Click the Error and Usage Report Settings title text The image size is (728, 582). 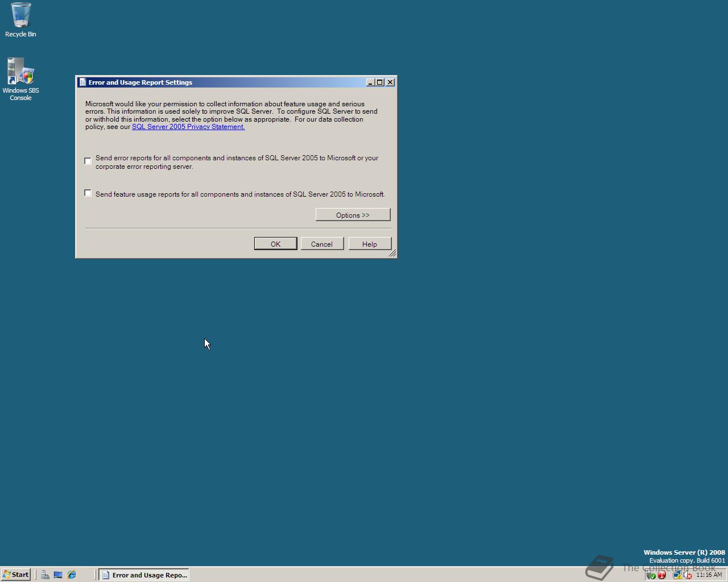click(x=140, y=82)
